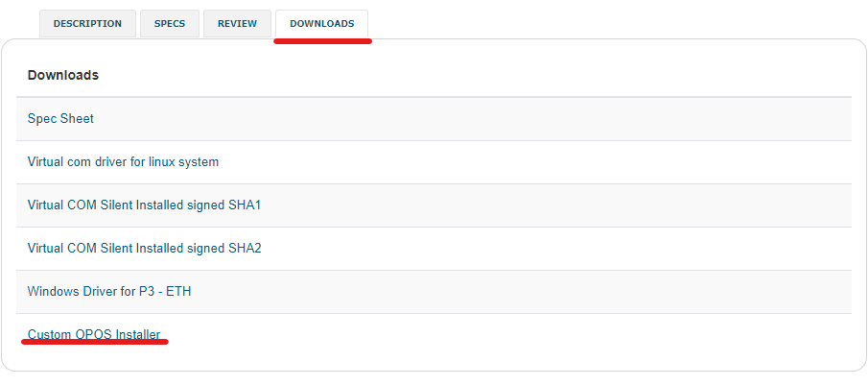The image size is (868, 386).
Task: Select the linux virtual com driver row
Action: point(434,162)
